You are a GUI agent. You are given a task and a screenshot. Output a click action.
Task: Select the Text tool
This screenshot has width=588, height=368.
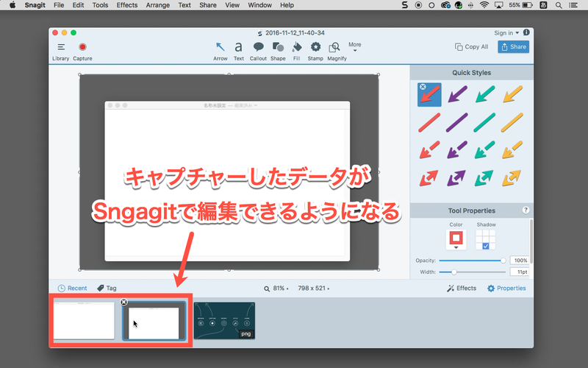click(238, 51)
